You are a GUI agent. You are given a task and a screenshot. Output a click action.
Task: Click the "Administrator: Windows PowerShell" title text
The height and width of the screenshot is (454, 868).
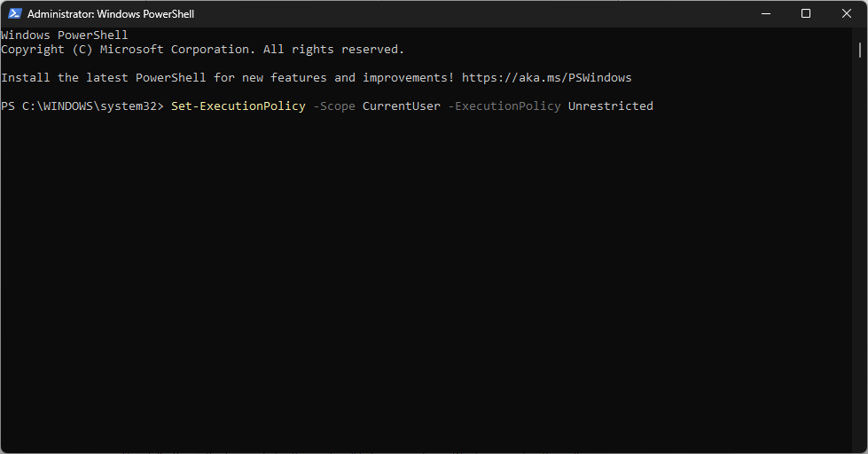pos(111,14)
